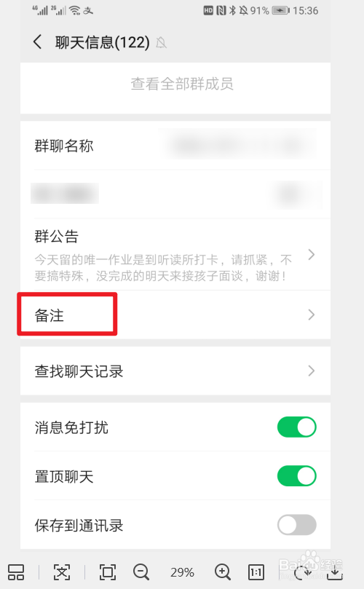Open 备注 via the right chevron
364x589 pixels.
tap(311, 315)
